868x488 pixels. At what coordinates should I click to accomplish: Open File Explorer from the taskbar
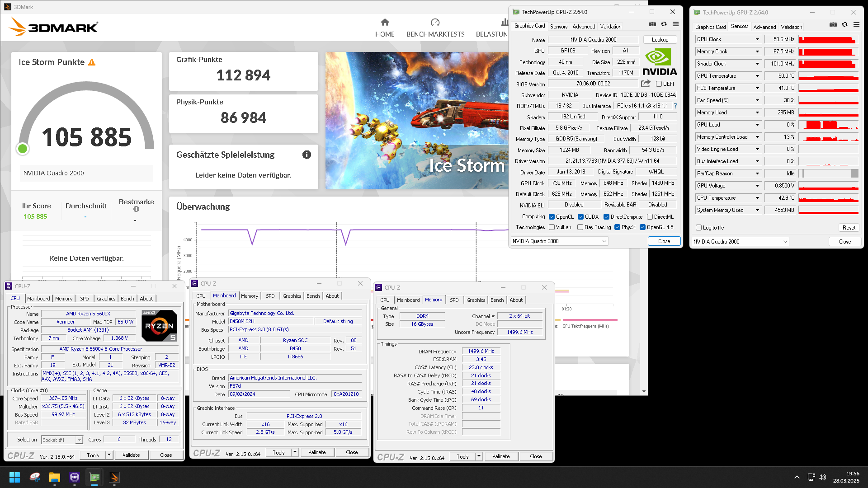[x=55, y=477]
